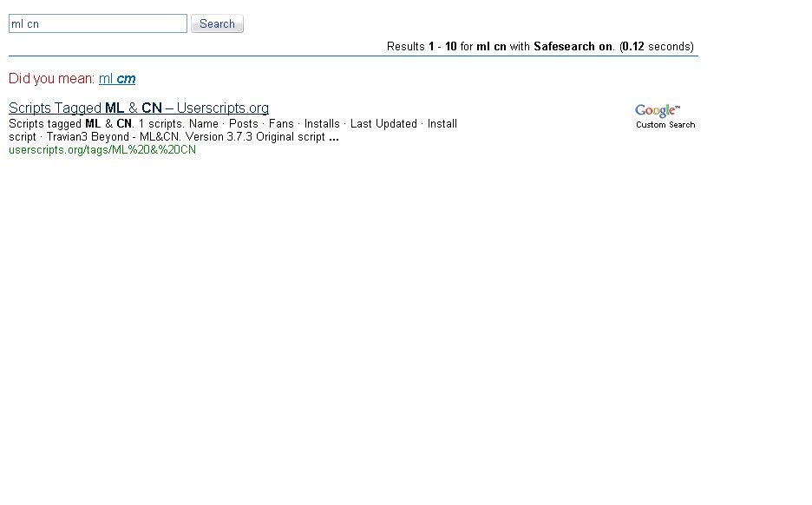Click the 'Results 1 - 10 for ml cn' text

(447, 47)
